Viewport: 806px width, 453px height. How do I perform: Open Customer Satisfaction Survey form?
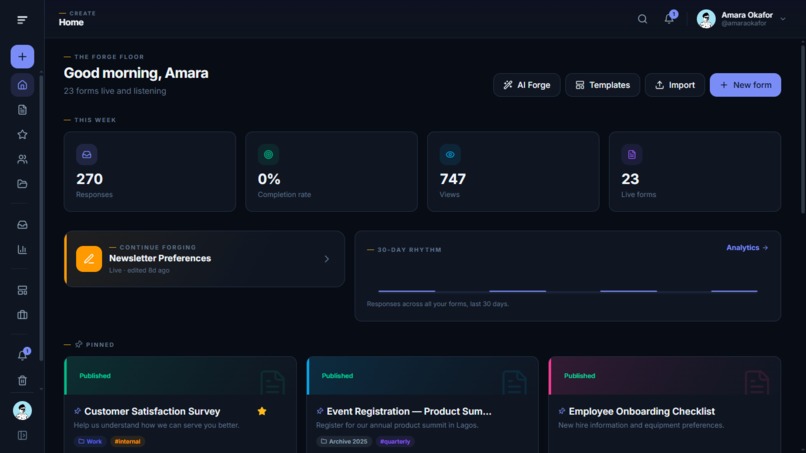coord(152,411)
